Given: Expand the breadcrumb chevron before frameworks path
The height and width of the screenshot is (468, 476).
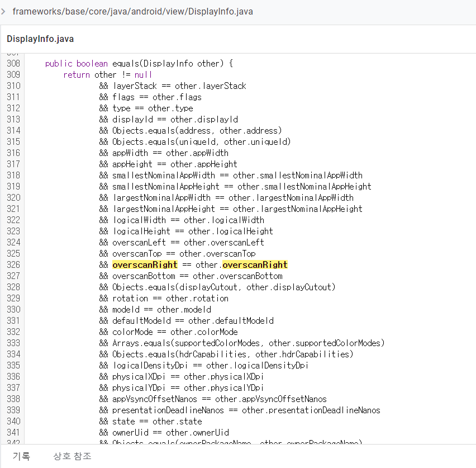Looking at the screenshot, I should [3, 12].
